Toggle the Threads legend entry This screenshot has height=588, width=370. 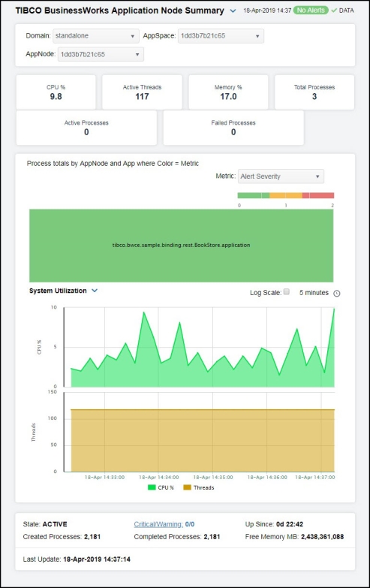pyautogui.click(x=199, y=487)
